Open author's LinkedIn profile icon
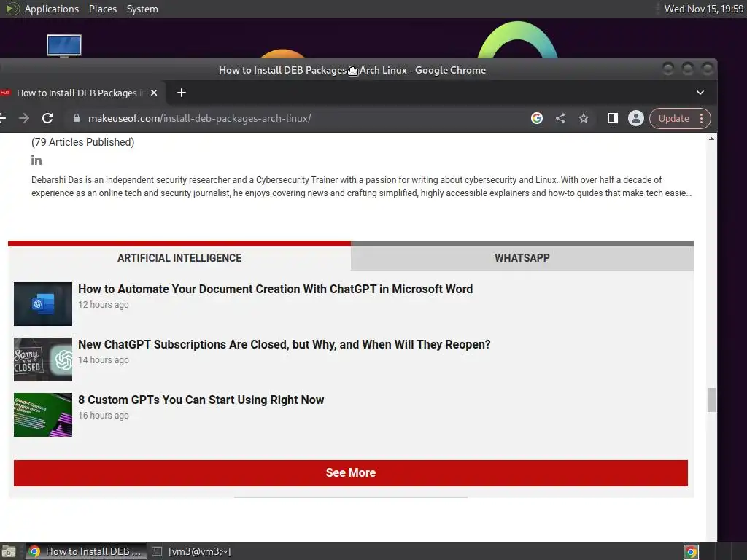This screenshot has height=560, width=747. (x=36, y=160)
